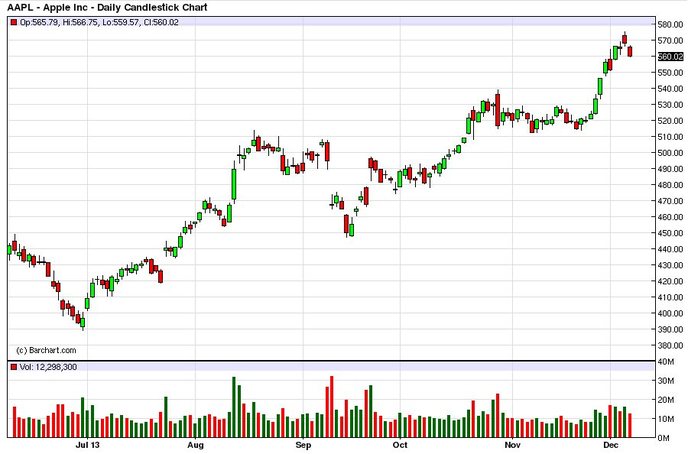Click the 380.00 price axis label

pos(670,345)
